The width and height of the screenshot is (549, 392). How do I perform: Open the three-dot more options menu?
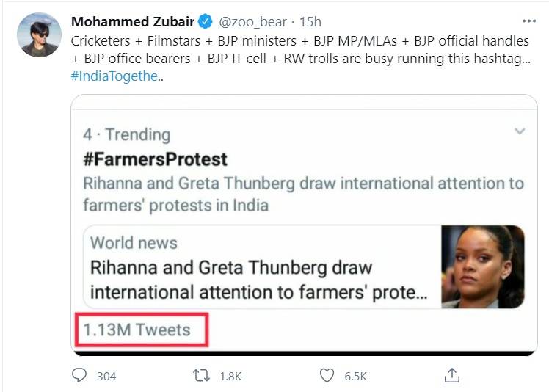pyautogui.click(x=528, y=21)
